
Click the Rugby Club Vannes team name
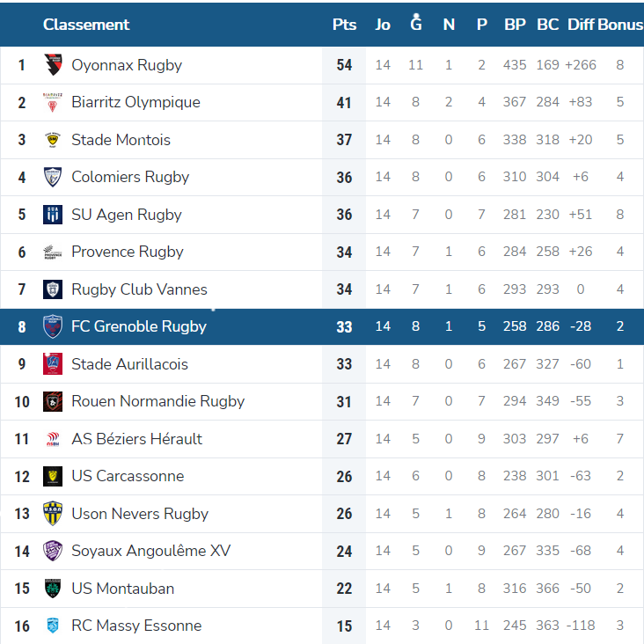(139, 289)
